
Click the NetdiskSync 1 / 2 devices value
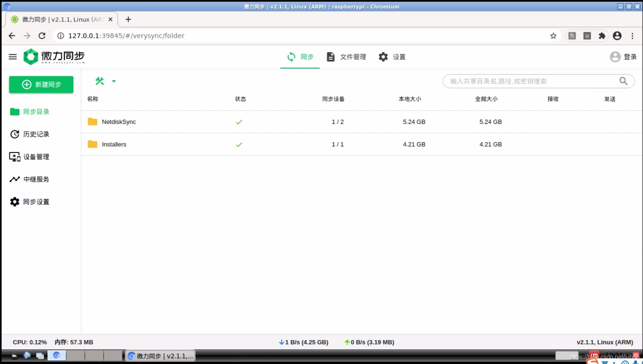pos(338,122)
